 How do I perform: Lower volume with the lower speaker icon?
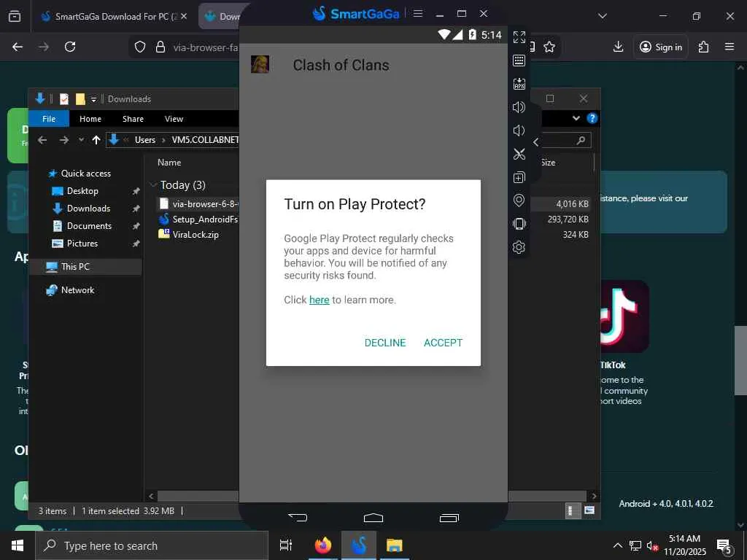(519, 131)
